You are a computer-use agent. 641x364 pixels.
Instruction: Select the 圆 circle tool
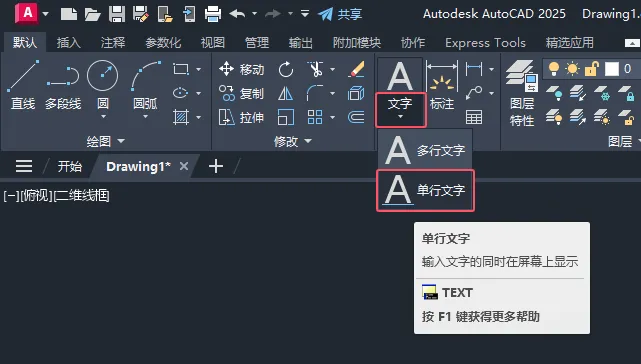(x=103, y=85)
